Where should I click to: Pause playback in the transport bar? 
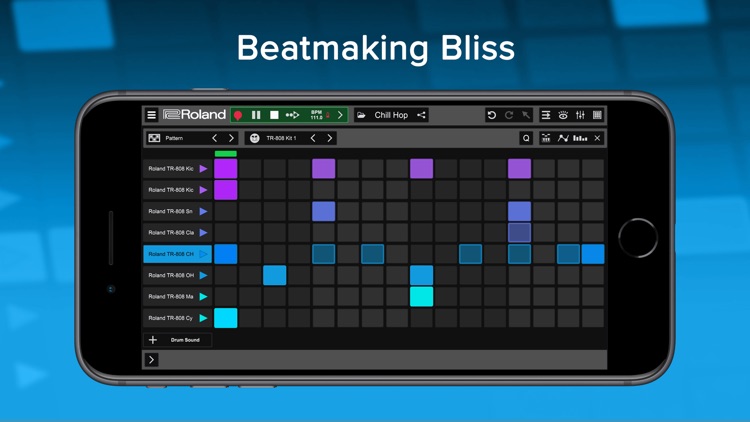tap(256, 115)
